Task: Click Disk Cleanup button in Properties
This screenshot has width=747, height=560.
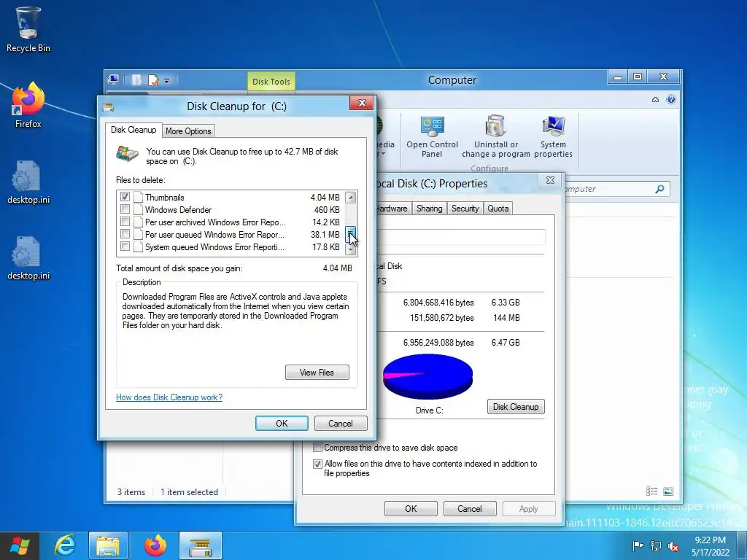Action: 516,407
